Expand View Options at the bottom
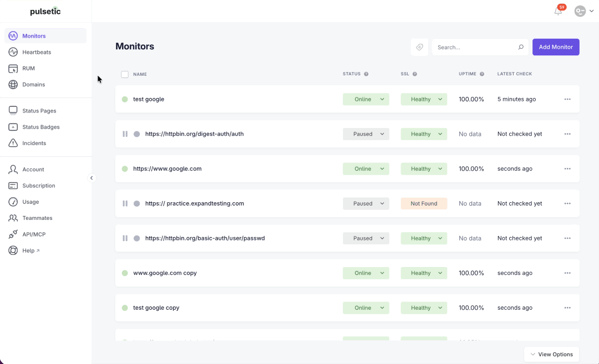Screen dimensions: 599x364 (x=551, y=355)
